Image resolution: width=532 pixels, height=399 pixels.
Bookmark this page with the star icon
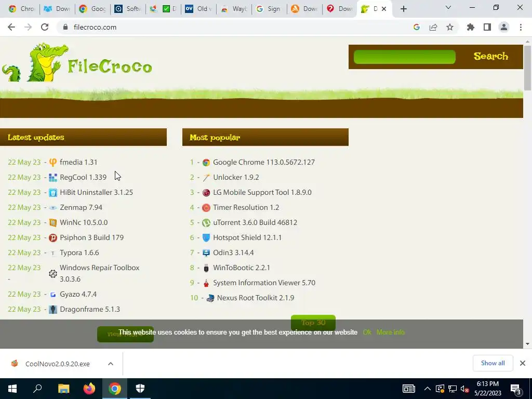[450, 27]
